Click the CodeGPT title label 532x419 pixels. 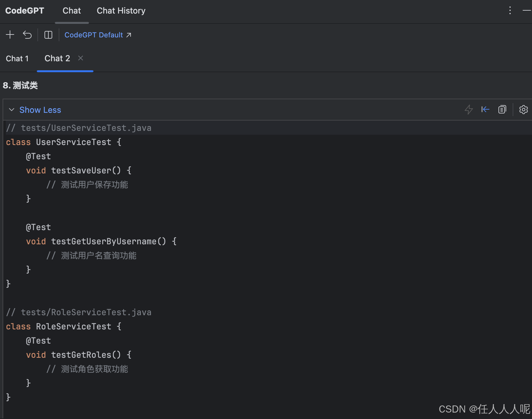[25, 11]
